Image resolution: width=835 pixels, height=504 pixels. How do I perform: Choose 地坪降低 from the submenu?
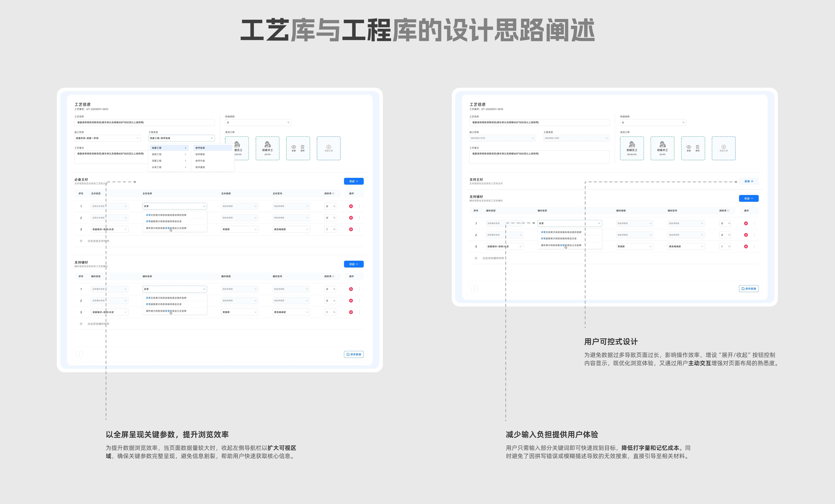click(200, 155)
